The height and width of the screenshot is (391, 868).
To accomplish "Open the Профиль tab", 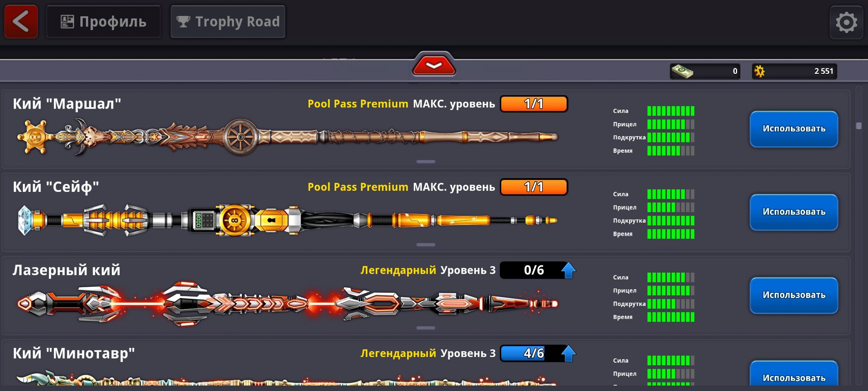I will pyautogui.click(x=103, y=22).
